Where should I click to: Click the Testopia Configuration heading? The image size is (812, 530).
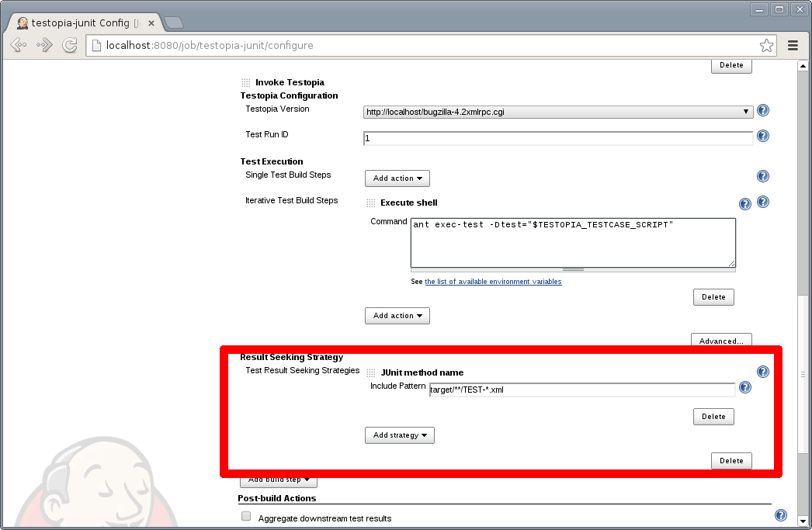(x=289, y=95)
